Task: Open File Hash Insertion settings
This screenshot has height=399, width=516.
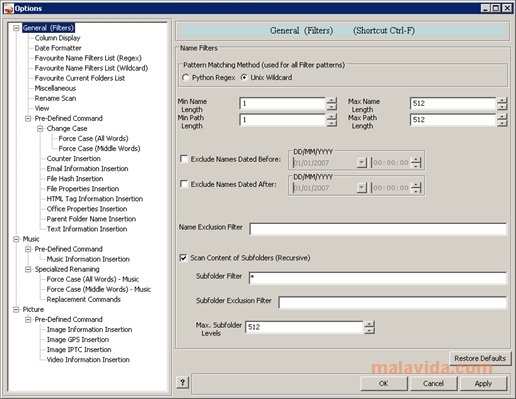Action: pos(75,179)
